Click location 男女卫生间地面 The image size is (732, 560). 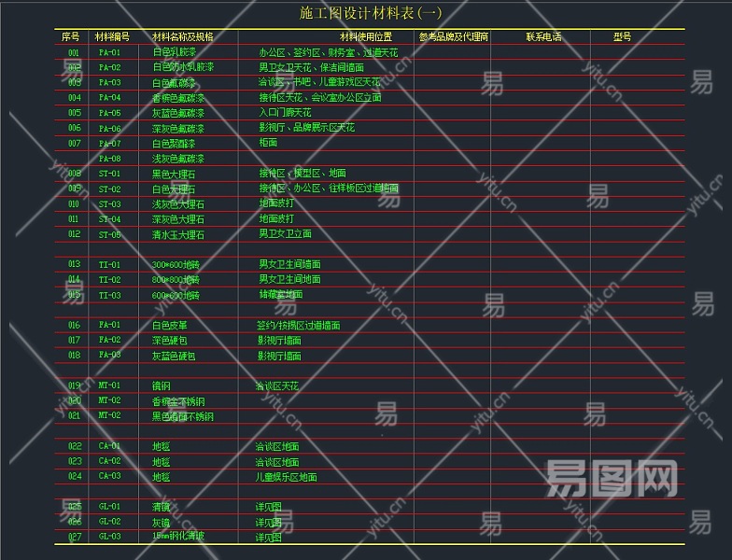289,279
